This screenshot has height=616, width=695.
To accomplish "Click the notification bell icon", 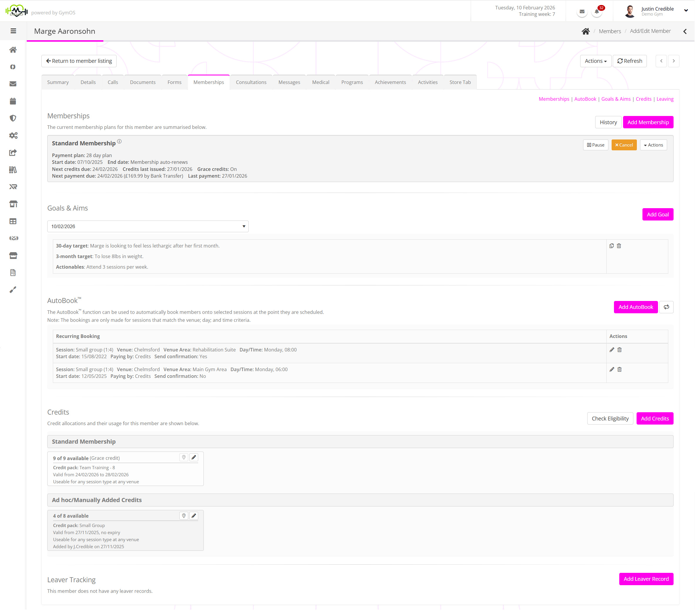I will 597,11.
